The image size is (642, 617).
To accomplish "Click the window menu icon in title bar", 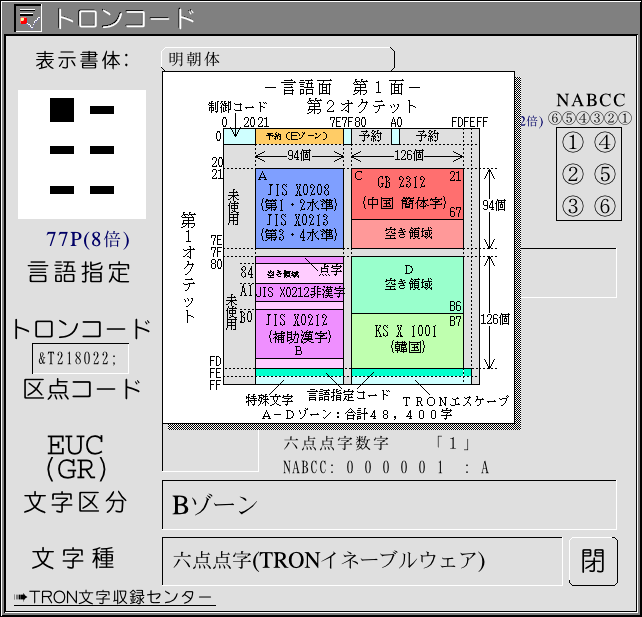I will coord(28,17).
